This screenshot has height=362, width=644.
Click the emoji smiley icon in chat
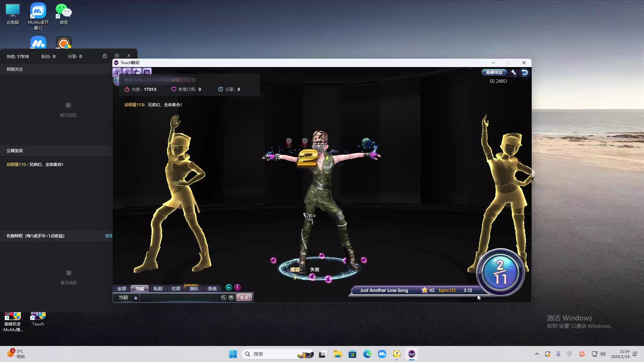pos(231,298)
